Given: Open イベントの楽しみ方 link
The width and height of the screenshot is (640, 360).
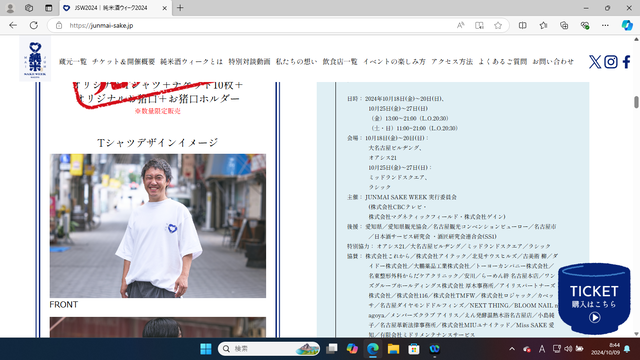Looking at the screenshot, I should pos(394,62).
